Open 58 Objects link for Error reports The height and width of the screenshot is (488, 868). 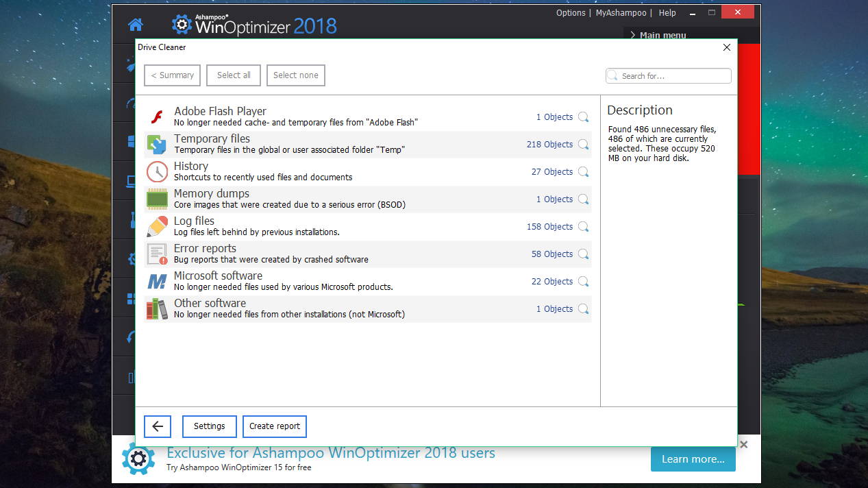pos(552,254)
